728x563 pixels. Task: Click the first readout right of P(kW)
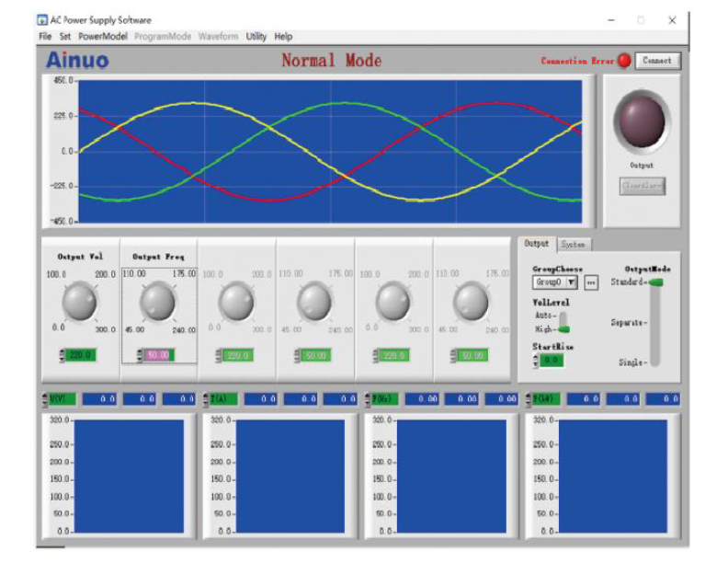[x=584, y=399]
